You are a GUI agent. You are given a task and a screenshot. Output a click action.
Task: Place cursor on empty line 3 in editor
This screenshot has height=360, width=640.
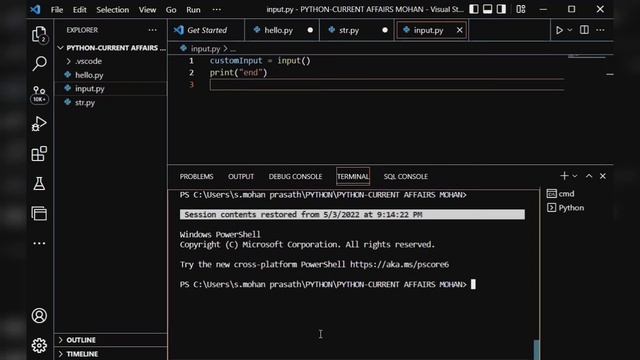tap(387, 84)
